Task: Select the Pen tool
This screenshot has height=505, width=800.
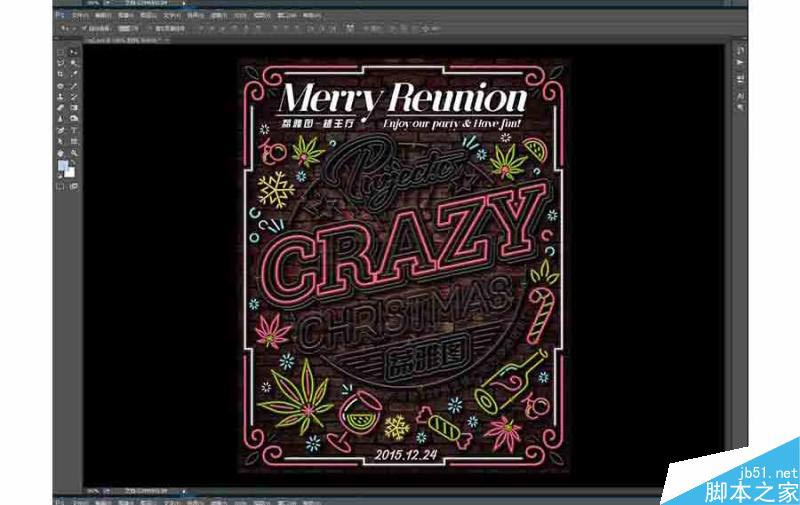Action: tap(61, 130)
